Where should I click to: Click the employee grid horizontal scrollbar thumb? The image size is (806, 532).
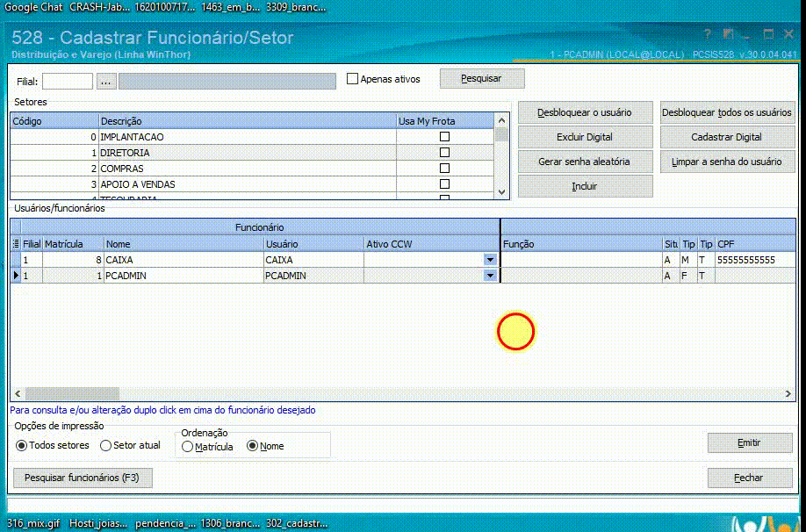pyautogui.click(x=72, y=393)
